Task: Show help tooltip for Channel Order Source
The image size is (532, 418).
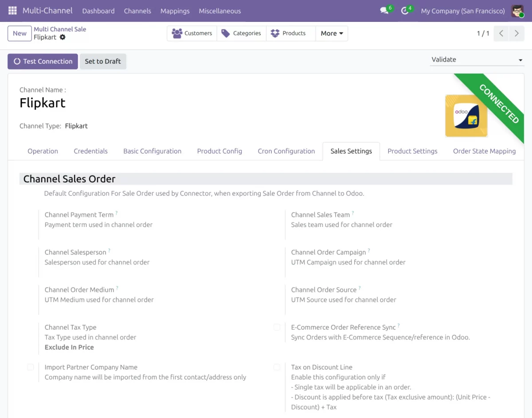Action: click(360, 289)
